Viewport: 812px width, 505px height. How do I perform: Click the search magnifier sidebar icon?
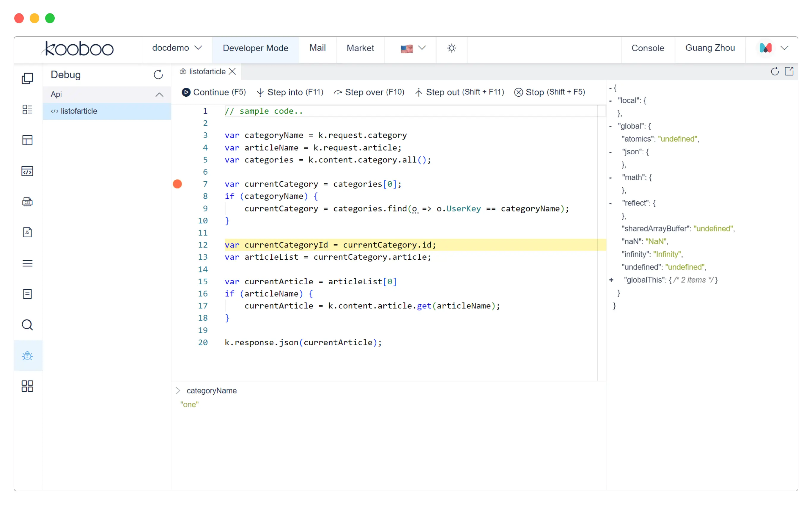click(x=27, y=325)
